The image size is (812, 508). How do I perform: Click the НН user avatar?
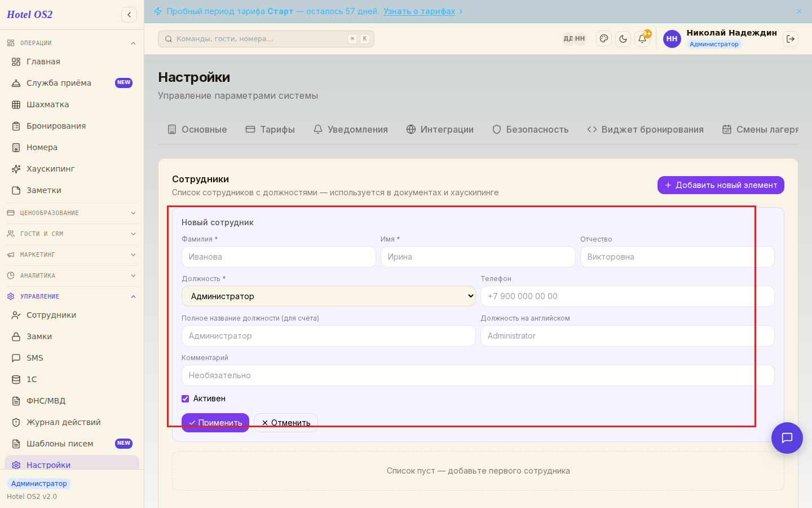(x=672, y=39)
